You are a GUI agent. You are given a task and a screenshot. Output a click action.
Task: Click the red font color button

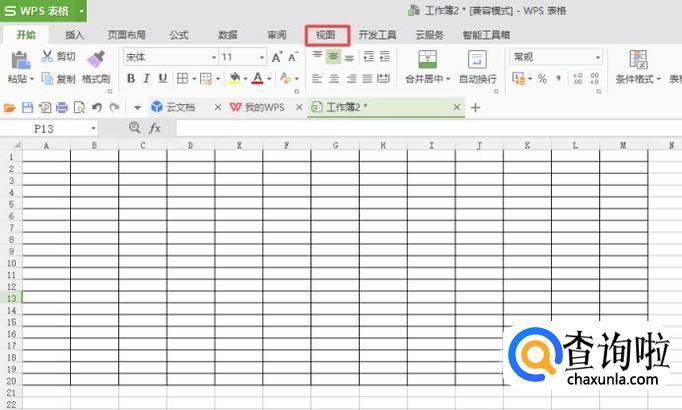[x=257, y=79]
